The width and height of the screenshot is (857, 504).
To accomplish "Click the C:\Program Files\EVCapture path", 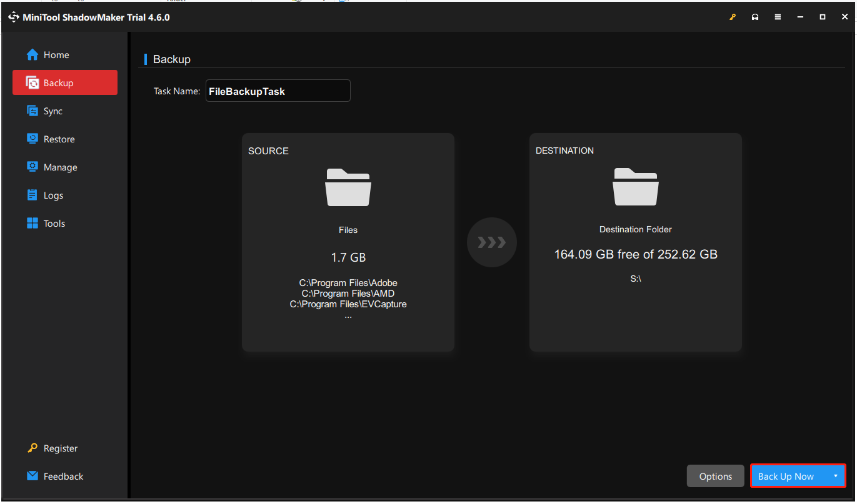I will [348, 304].
